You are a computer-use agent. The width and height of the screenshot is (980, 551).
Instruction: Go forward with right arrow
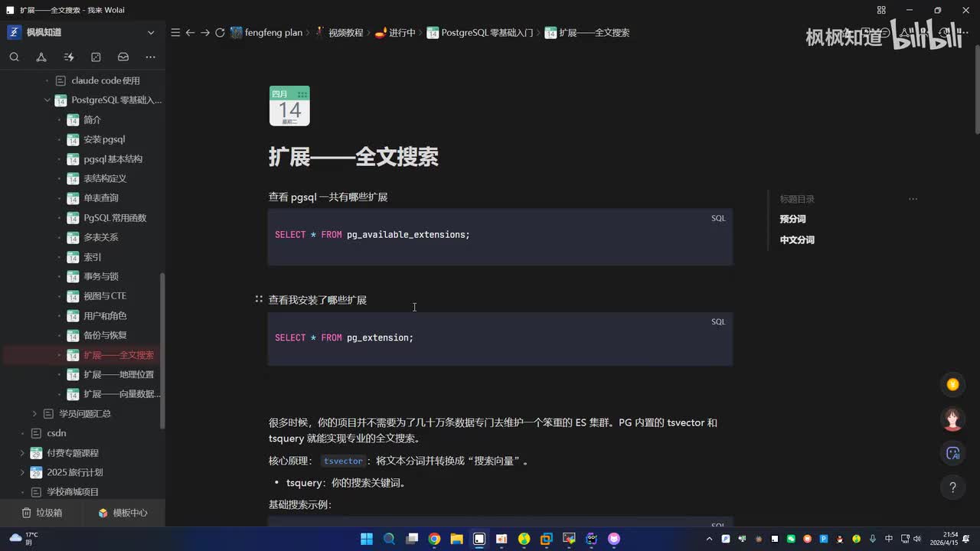coord(204,33)
